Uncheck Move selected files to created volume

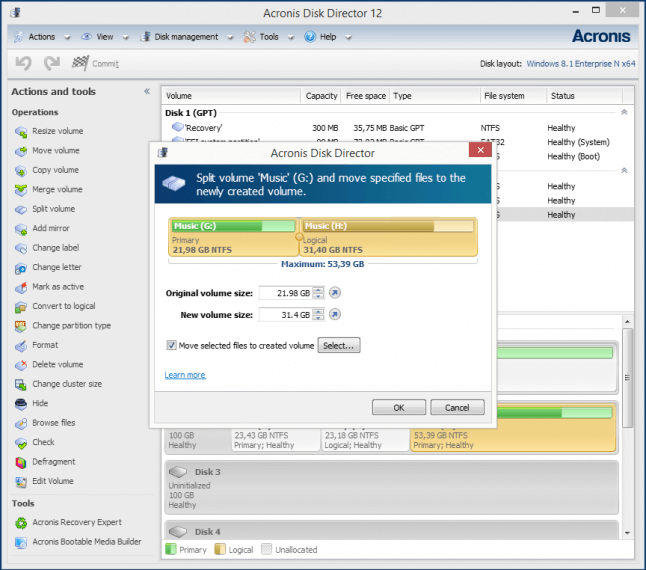[172, 345]
